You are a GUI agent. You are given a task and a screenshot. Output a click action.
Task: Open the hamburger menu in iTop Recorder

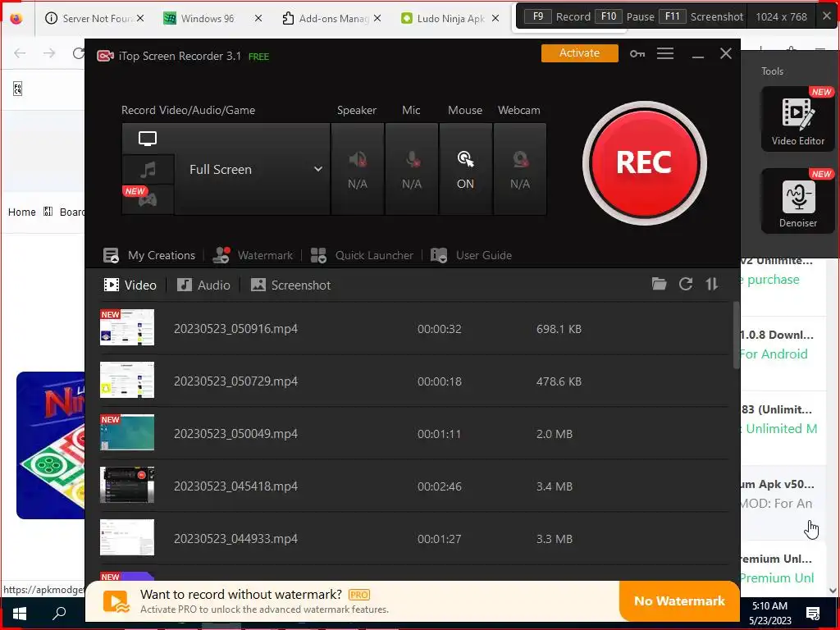click(665, 53)
